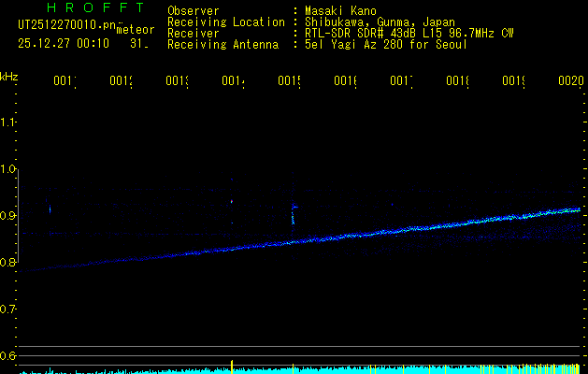Viewport: 588px width, 374px height.
Task: Click the 'Observer' field label
Action: click(194, 11)
